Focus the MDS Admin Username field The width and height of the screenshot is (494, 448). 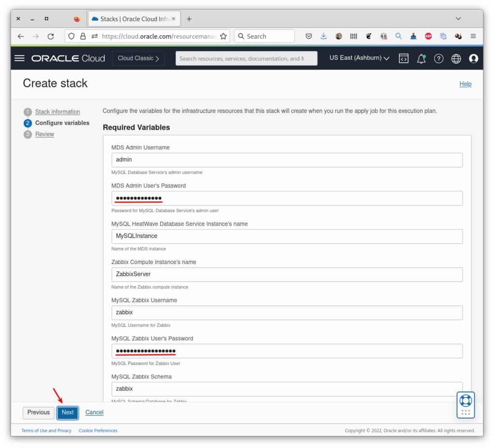[x=287, y=160]
